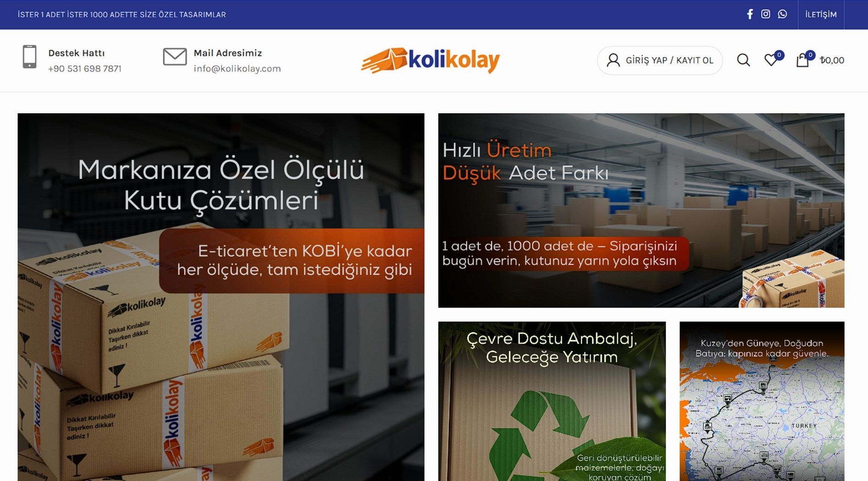Click the kolikolay logo
The image size is (868, 481).
[430, 61]
